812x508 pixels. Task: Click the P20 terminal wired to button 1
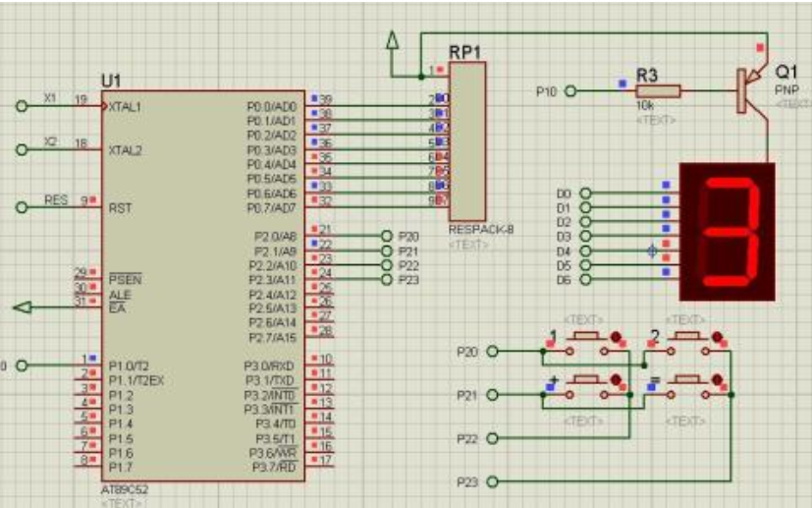click(x=493, y=352)
